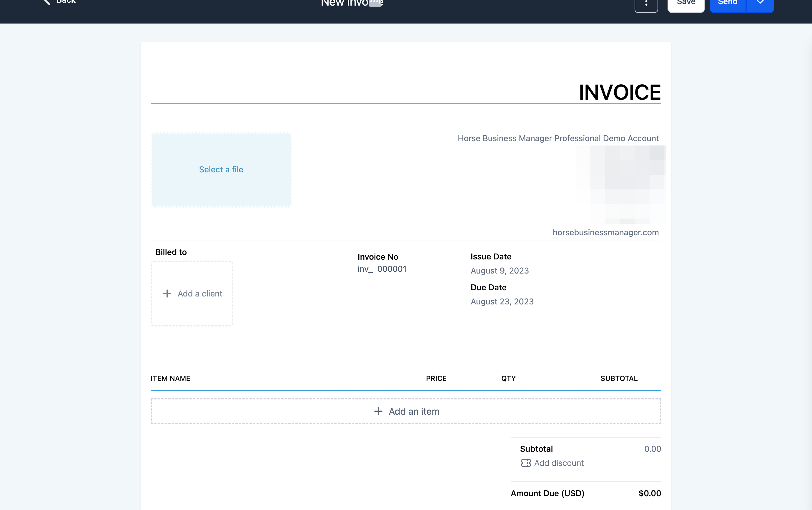The height and width of the screenshot is (510, 812).
Task: Click the inv_ prefix text
Action: coord(365,269)
